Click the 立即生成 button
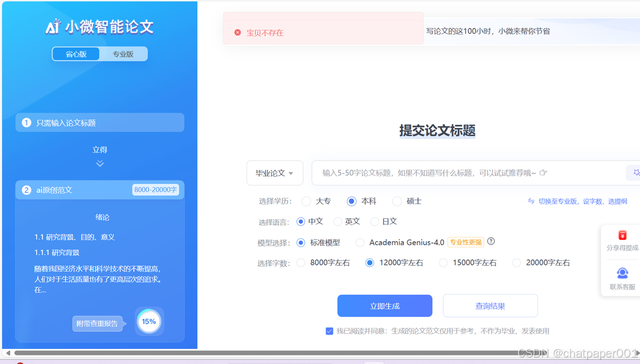The height and width of the screenshot is (364, 640). pyautogui.click(x=385, y=306)
